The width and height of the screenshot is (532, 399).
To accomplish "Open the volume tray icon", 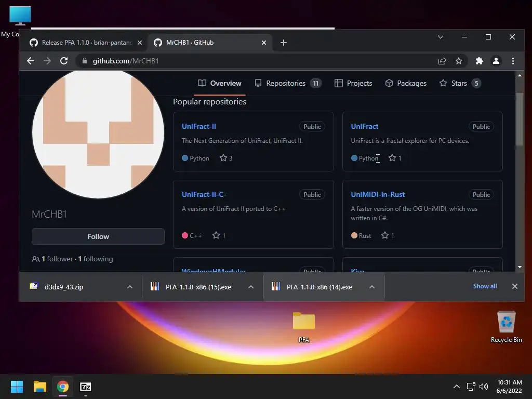I will click(x=484, y=387).
